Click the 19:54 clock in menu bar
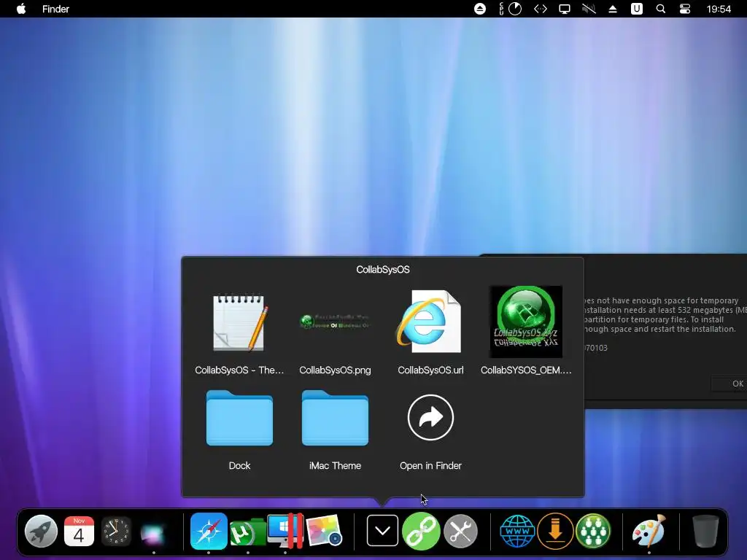This screenshot has height=560, width=747. 719,9
